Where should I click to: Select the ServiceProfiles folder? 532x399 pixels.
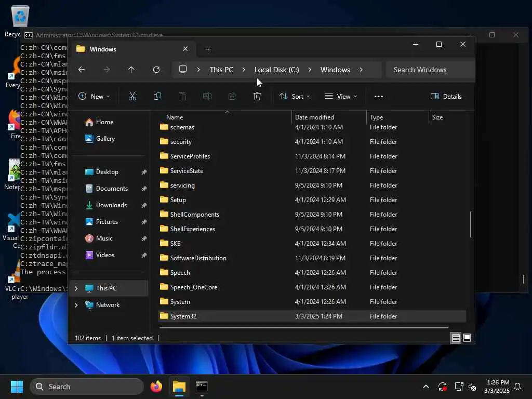(x=312, y=156)
